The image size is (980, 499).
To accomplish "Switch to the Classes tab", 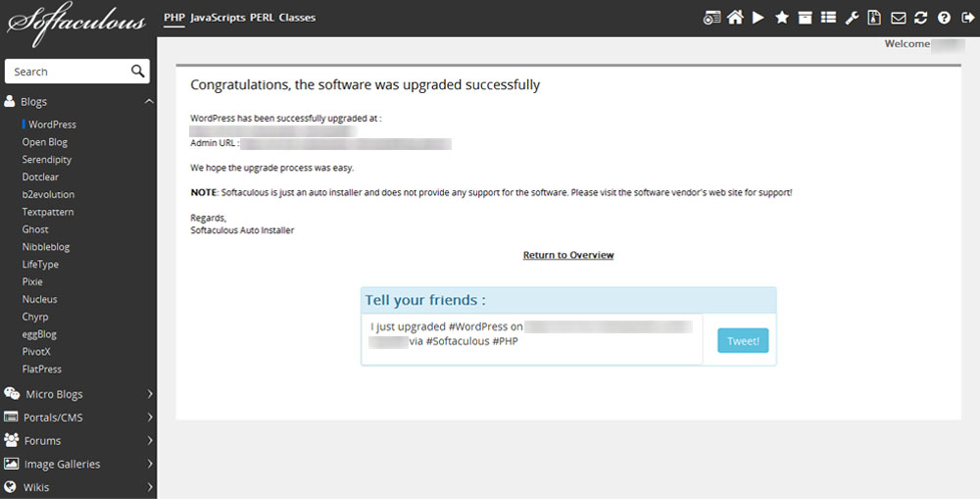I will click(297, 18).
